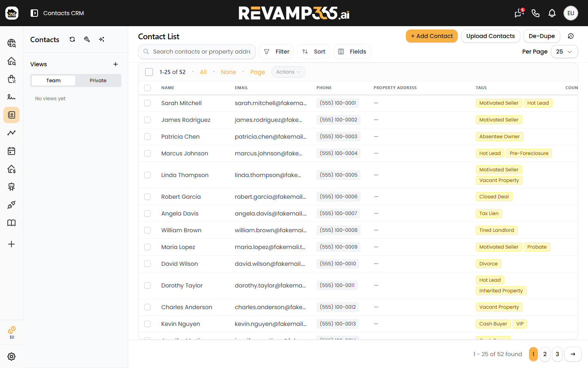Open the Filter options
Viewport: 588px width, 368px height.
[x=276, y=52]
